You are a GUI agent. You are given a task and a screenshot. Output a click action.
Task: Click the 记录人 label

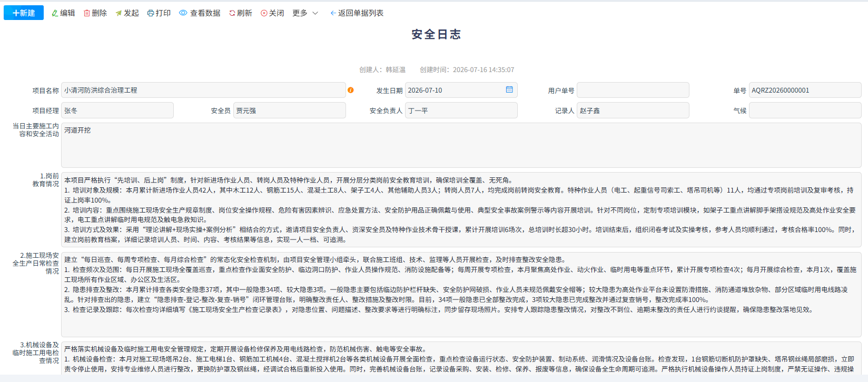pyautogui.click(x=565, y=111)
